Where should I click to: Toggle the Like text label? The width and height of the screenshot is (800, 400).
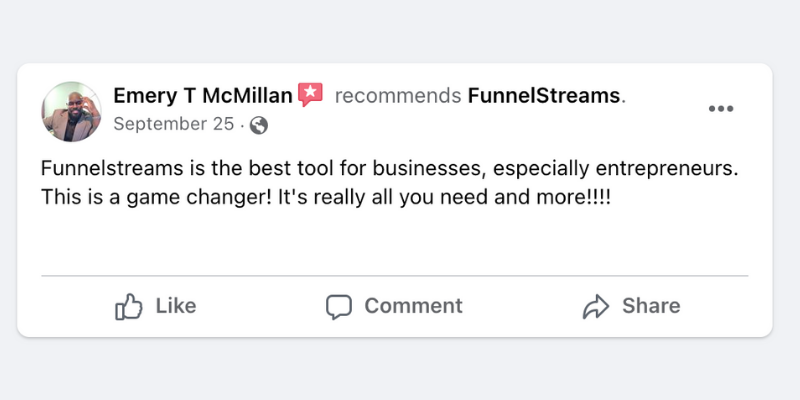click(x=176, y=306)
